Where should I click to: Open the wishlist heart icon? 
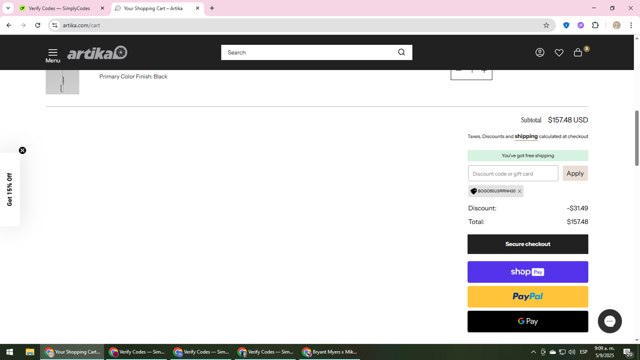[559, 53]
